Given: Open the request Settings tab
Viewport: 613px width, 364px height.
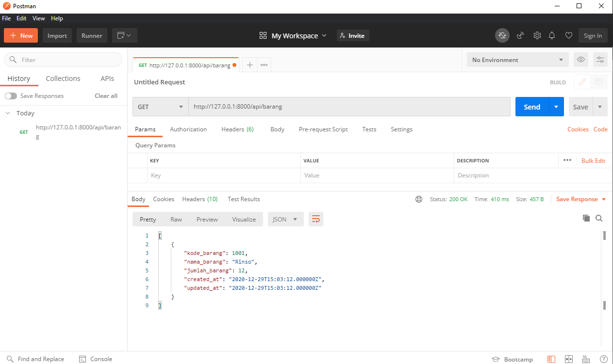Looking at the screenshot, I should pos(401,129).
